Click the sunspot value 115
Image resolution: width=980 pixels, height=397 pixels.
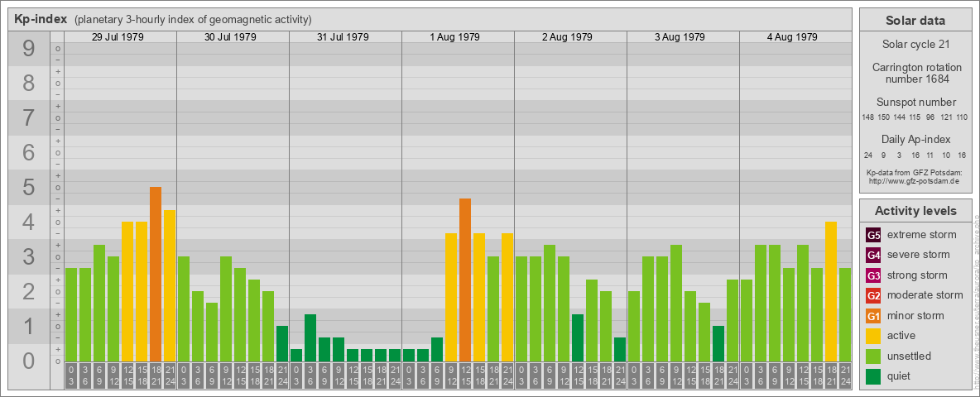pyautogui.click(x=915, y=117)
